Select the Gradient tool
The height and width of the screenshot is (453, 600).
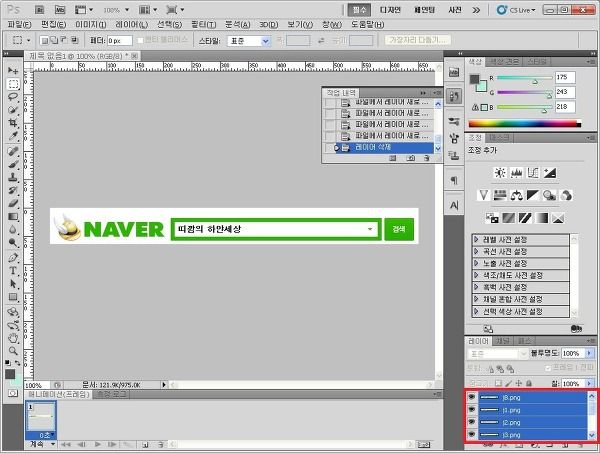pyautogui.click(x=13, y=216)
